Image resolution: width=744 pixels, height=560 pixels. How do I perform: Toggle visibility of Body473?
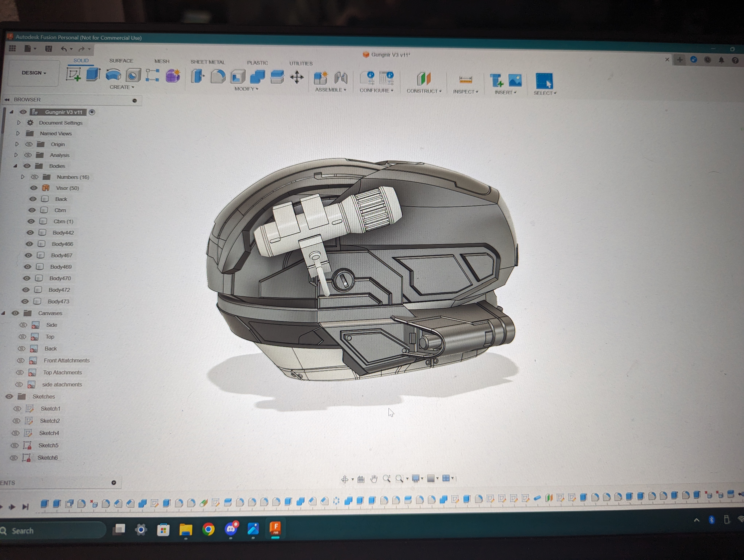pyautogui.click(x=25, y=302)
